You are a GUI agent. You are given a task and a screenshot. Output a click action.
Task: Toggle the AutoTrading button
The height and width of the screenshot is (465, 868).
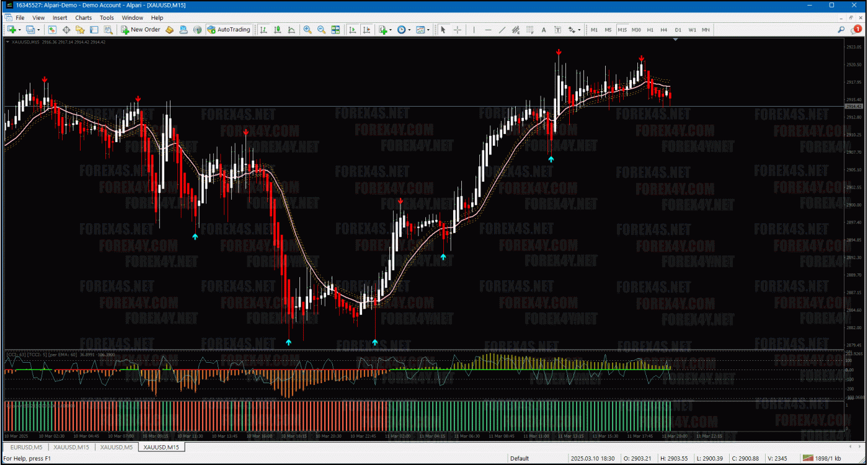click(229, 30)
